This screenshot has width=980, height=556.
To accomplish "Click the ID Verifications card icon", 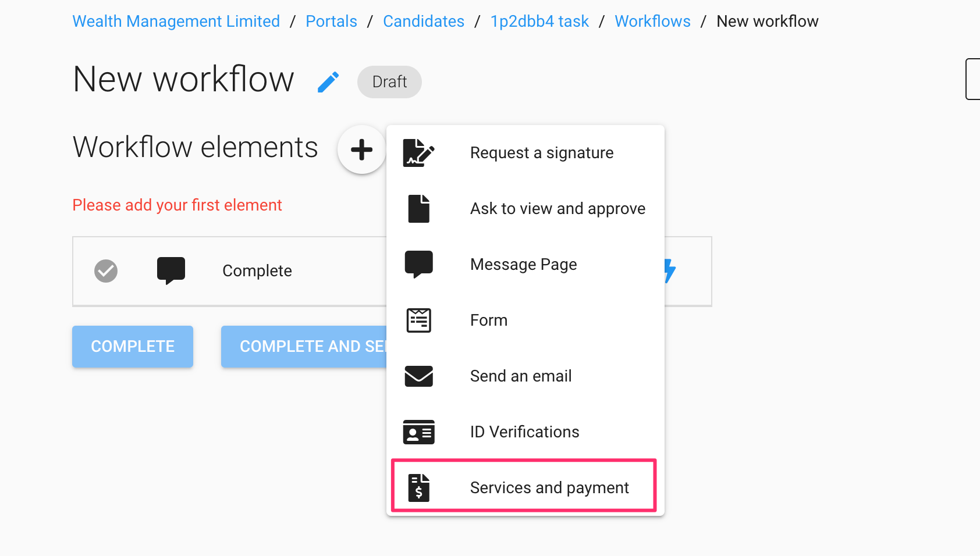I will click(419, 432).
